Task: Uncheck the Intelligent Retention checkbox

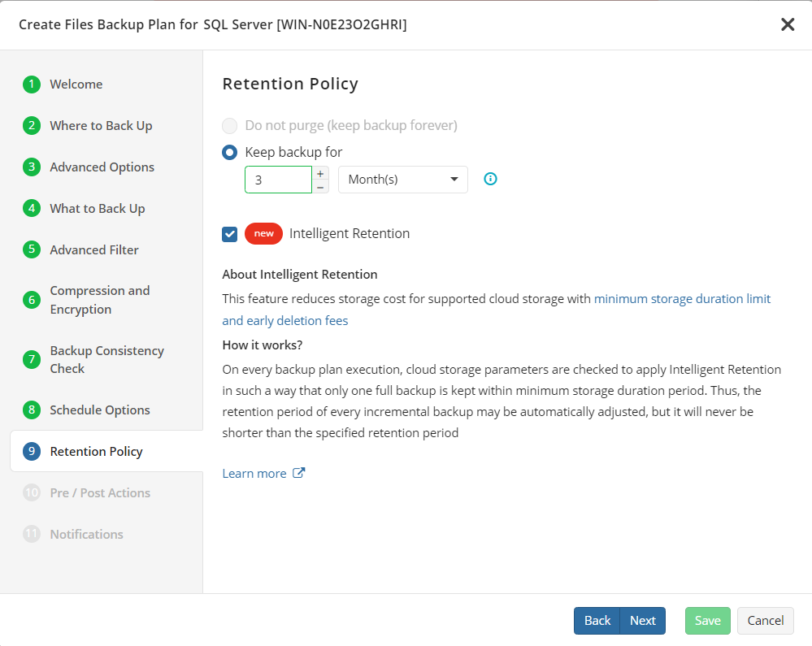Action: 230,234
